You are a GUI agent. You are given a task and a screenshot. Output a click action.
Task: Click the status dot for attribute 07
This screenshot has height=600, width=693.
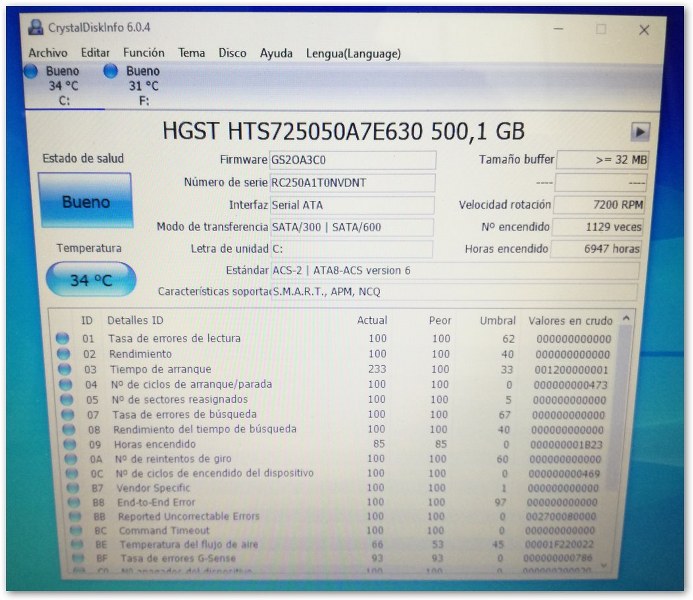(68, 414)
